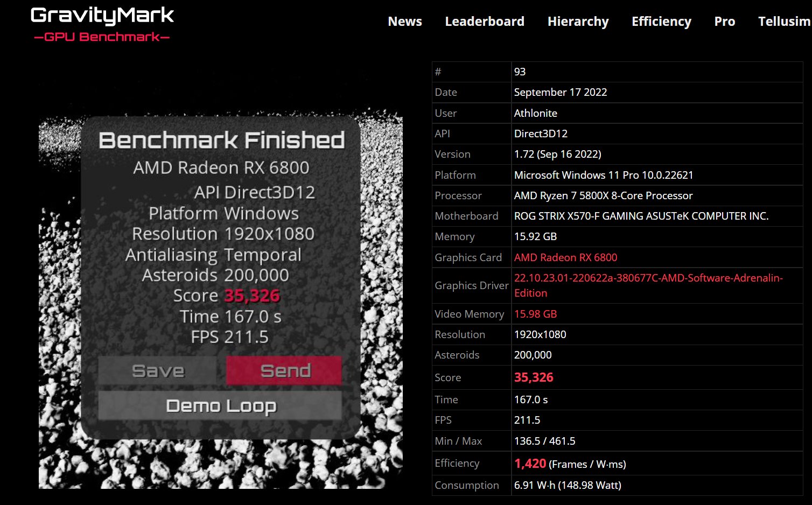Image resolution: width=812 pixels, height=505 pixels.
Task: Navigate to the Efficiency page
Action: 661,22
